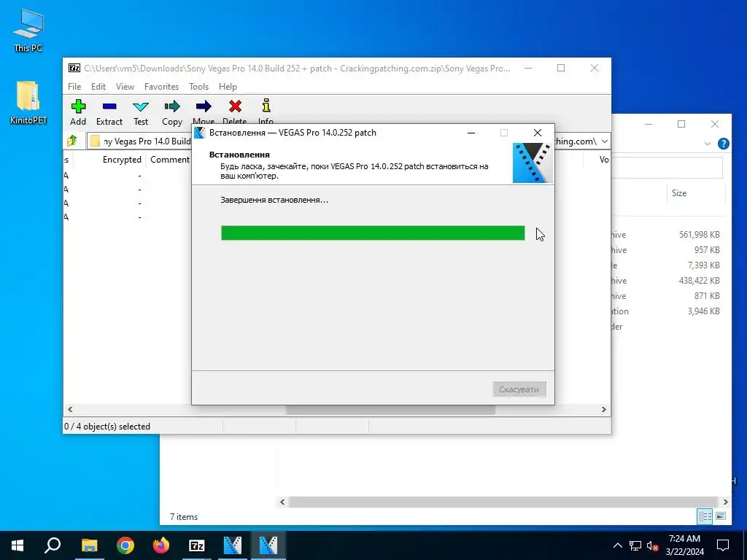
Task: Click the green installation progress bar
Action: click(373, 233)
